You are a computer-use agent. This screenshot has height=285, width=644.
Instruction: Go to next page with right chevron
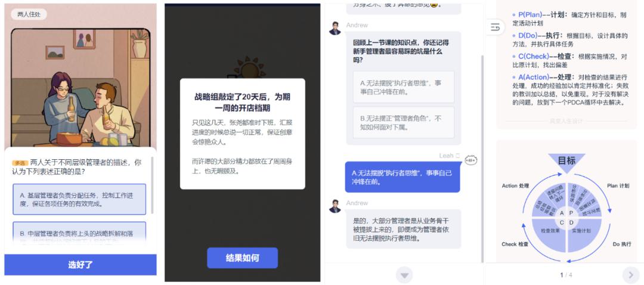click(630, 275)
